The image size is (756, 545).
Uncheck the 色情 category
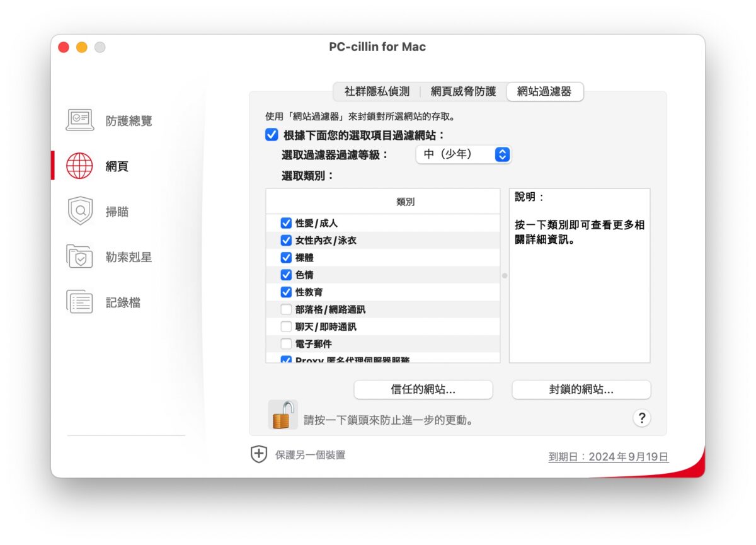286,275
